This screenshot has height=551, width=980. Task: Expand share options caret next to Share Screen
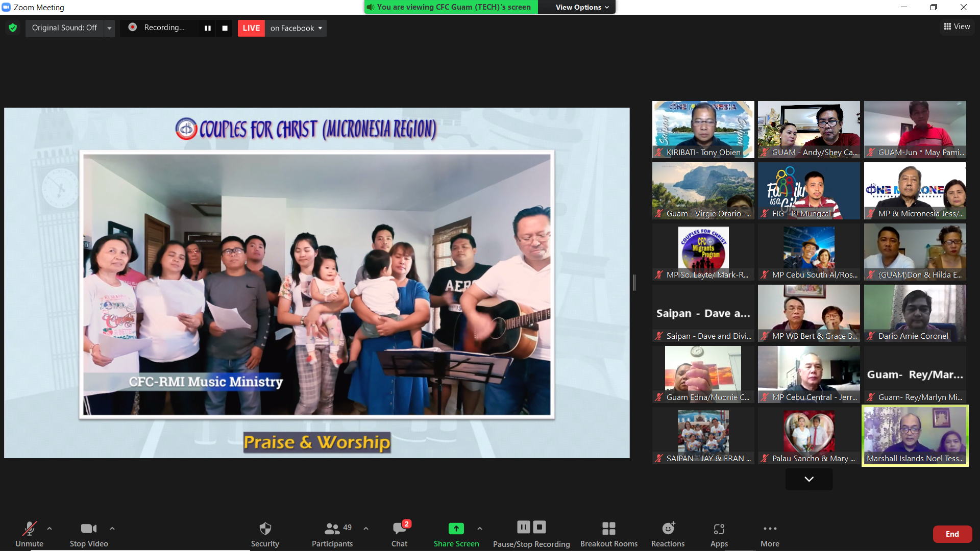click(x=480, y=529)
